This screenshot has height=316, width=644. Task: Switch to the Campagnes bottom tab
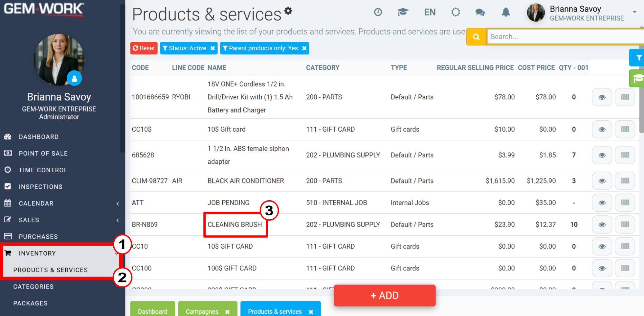coord(202,311)
